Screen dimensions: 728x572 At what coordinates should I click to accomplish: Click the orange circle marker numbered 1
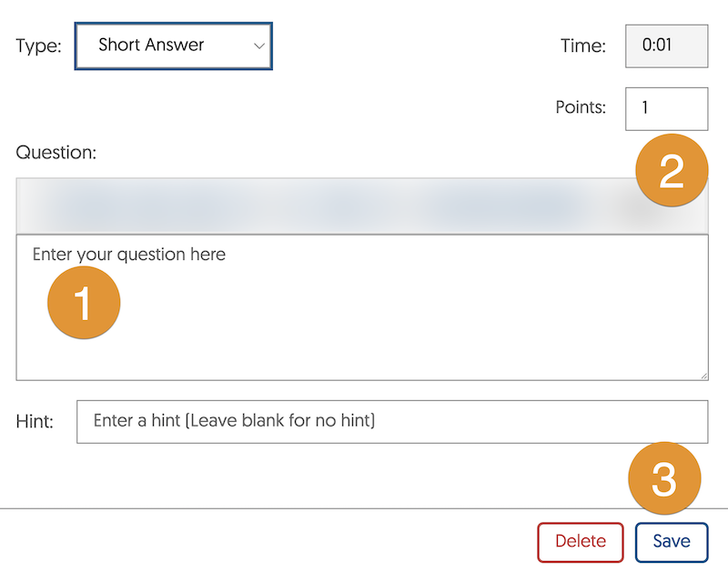84,303
